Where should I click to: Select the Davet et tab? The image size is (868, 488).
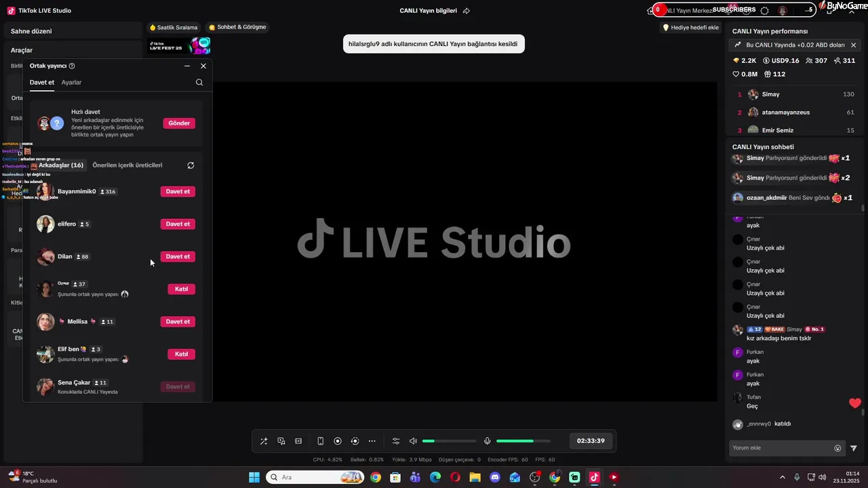tap(42, 82)
